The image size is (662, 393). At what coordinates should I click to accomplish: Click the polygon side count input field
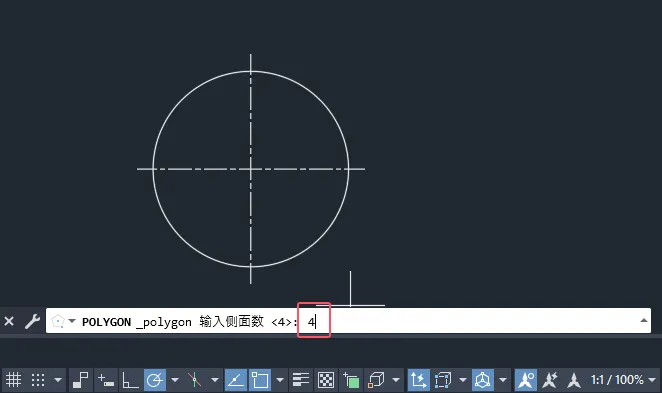coord(314,322)
